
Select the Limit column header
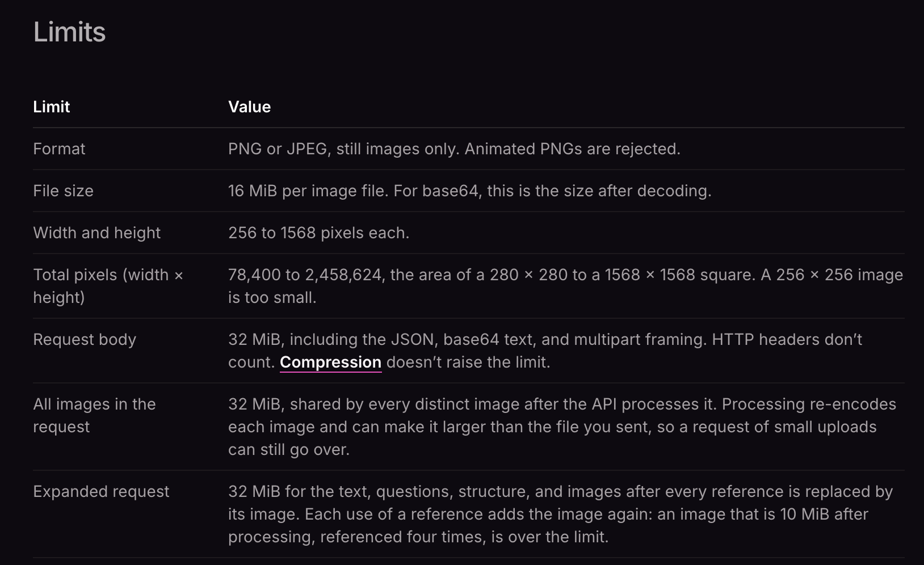point(51,107)
